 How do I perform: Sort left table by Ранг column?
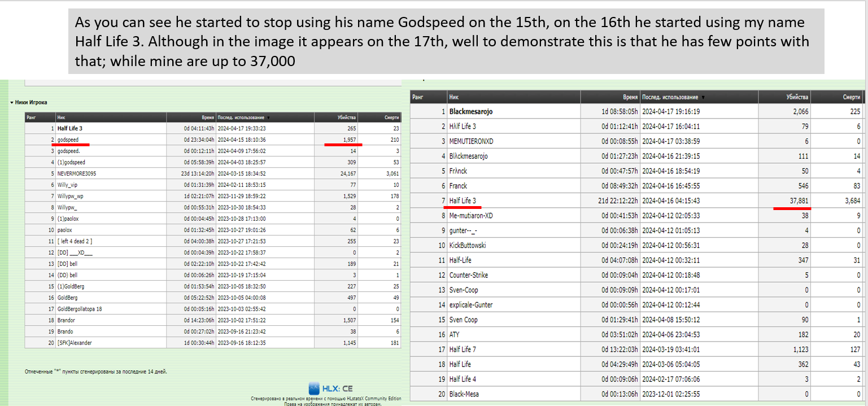32,117
